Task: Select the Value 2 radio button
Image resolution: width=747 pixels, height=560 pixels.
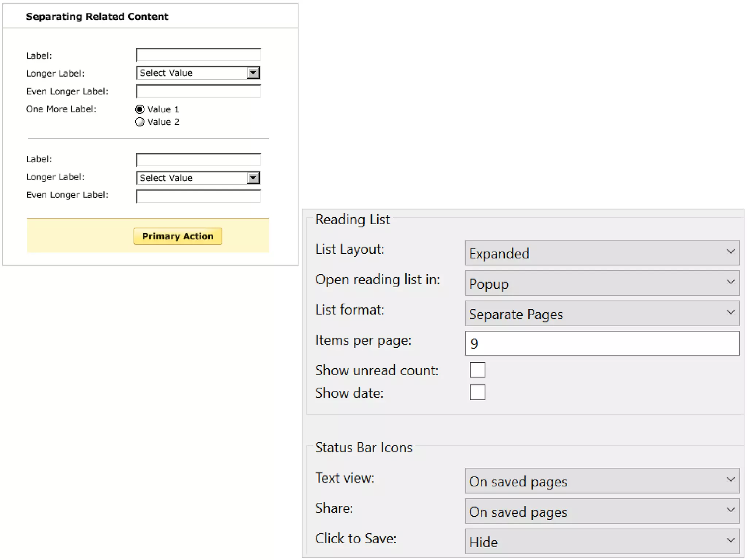Action: 140,122
